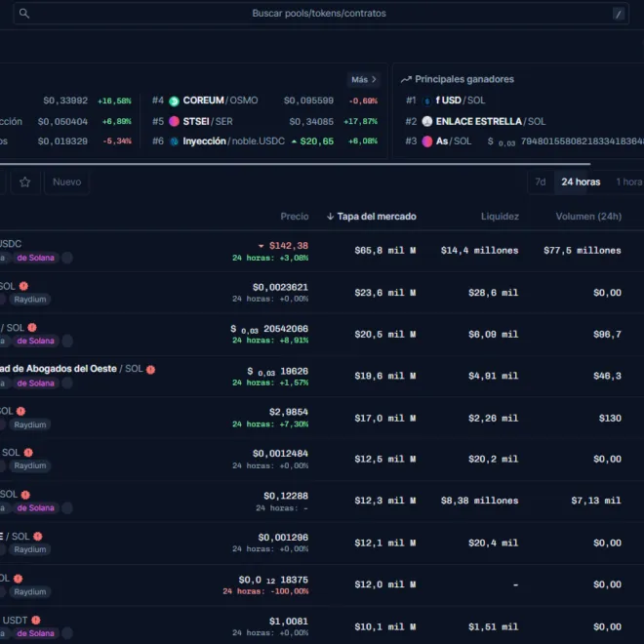Focus the Buscar pools/tokens/contratos search field
This screenshot has width=644, height=644.
coord(321,14)
